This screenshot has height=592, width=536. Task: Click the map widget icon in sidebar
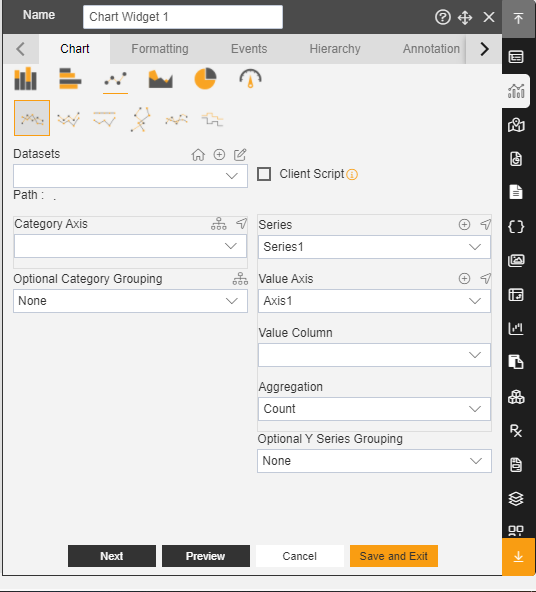516,125
